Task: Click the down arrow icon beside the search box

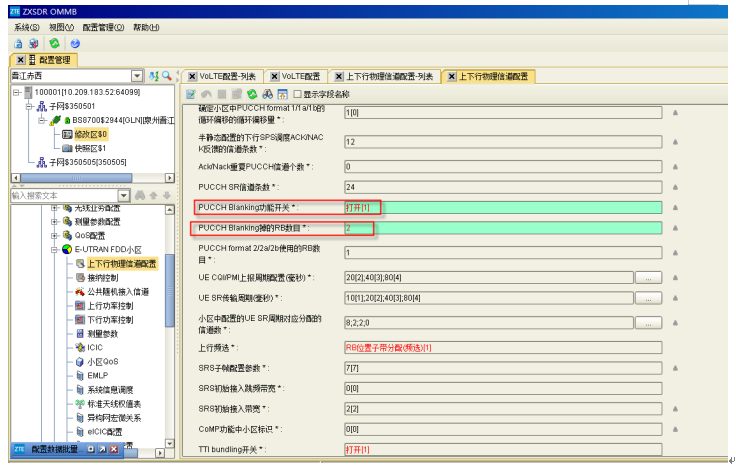Action: 167,195
